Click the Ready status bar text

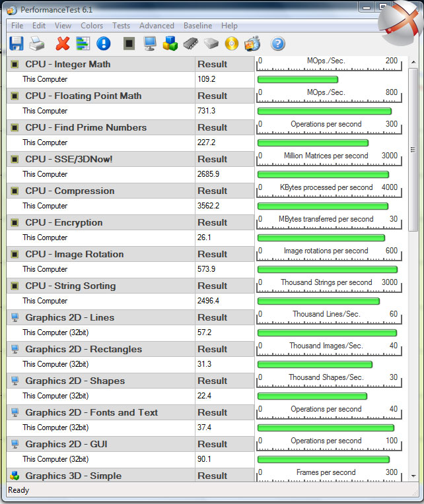(18, 490)
